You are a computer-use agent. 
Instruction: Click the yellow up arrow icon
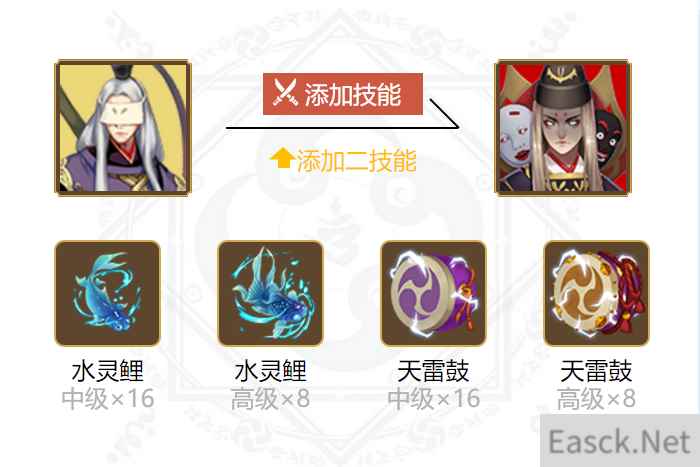[282, 158]
